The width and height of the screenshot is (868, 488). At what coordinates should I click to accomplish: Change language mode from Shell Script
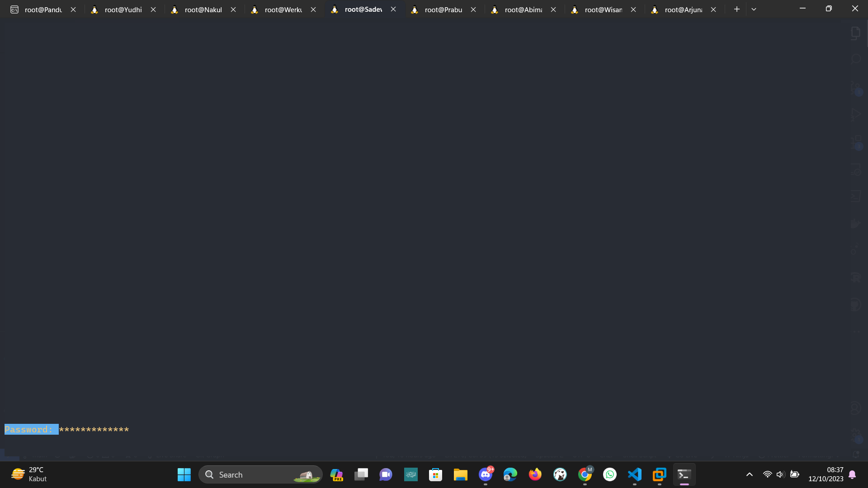tap(640, 455)
